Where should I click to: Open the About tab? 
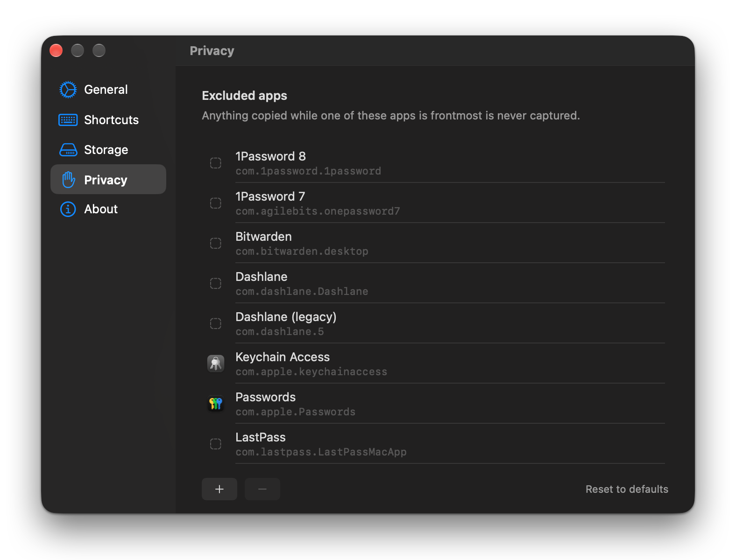pos(108,209)
